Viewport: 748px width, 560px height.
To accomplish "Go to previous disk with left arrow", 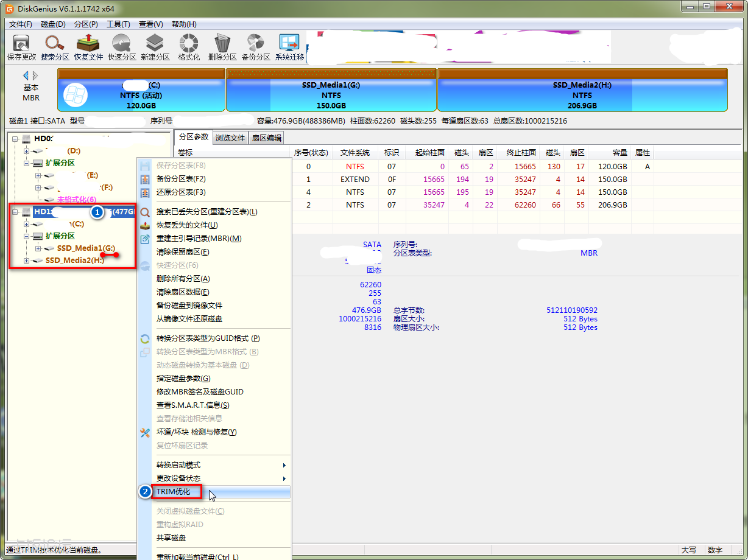I will 26,75.
